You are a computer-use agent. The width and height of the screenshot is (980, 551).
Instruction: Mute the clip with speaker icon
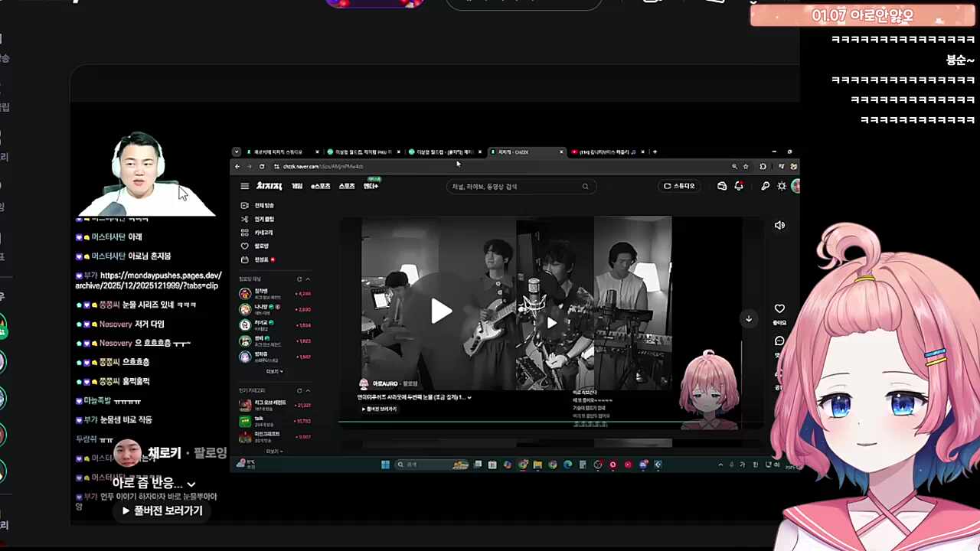tap(779, 225)
